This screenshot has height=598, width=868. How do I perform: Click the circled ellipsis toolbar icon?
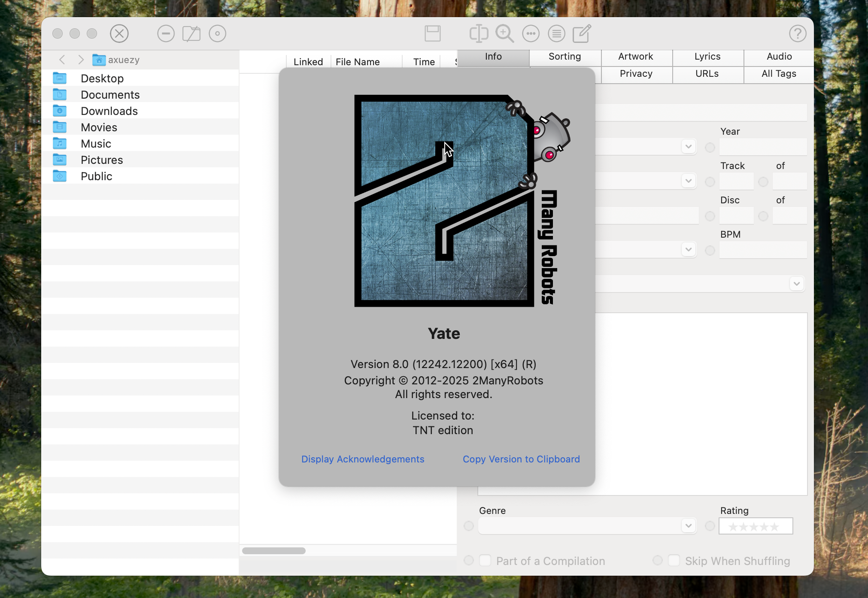[x=531, y=33]
